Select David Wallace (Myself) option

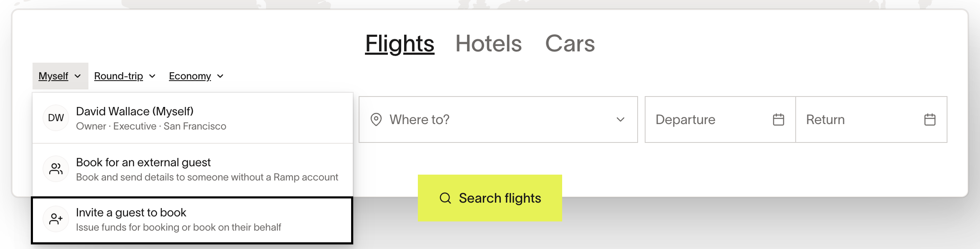(x=193, y=118)
